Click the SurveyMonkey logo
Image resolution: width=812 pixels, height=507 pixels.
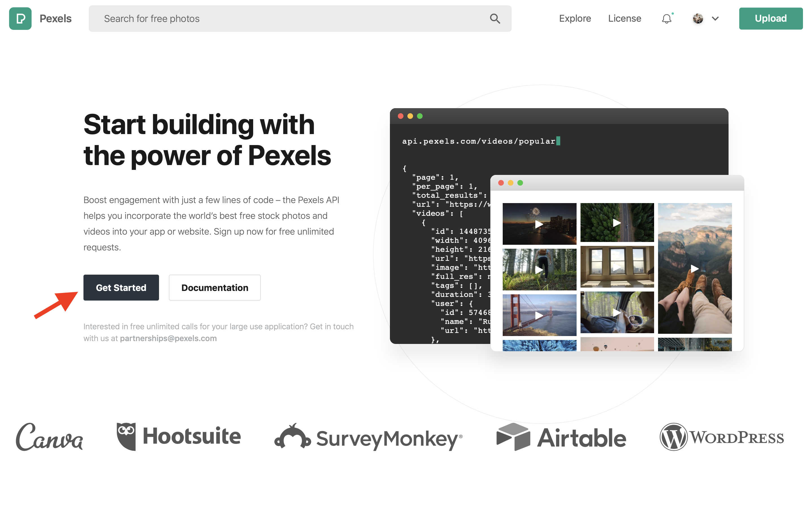click(368, 437)
